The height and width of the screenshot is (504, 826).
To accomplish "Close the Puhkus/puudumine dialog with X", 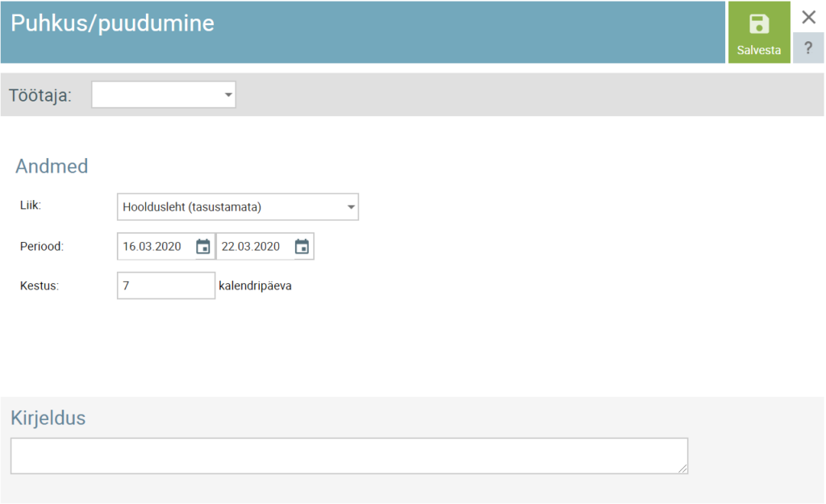I will [808, 17].
